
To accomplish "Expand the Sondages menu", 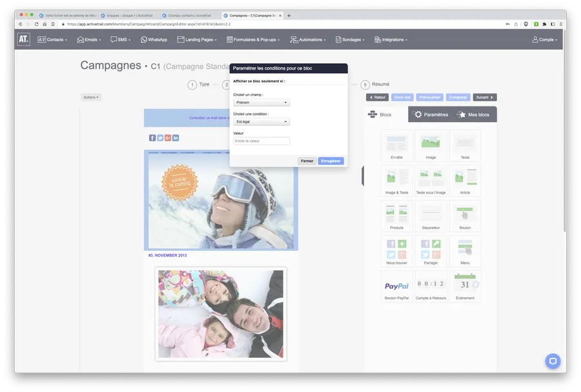I will coord(350,39).
